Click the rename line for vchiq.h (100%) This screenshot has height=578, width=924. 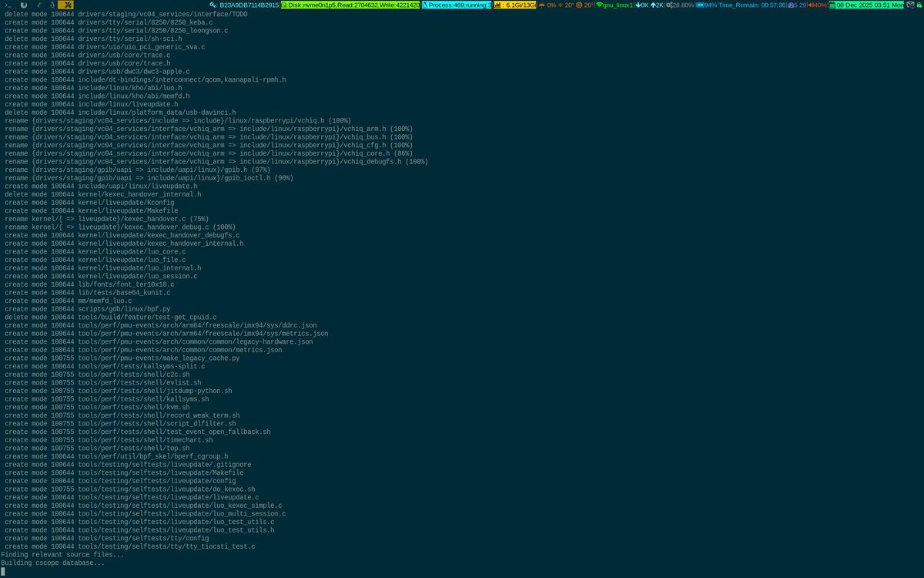coord(178,121)
